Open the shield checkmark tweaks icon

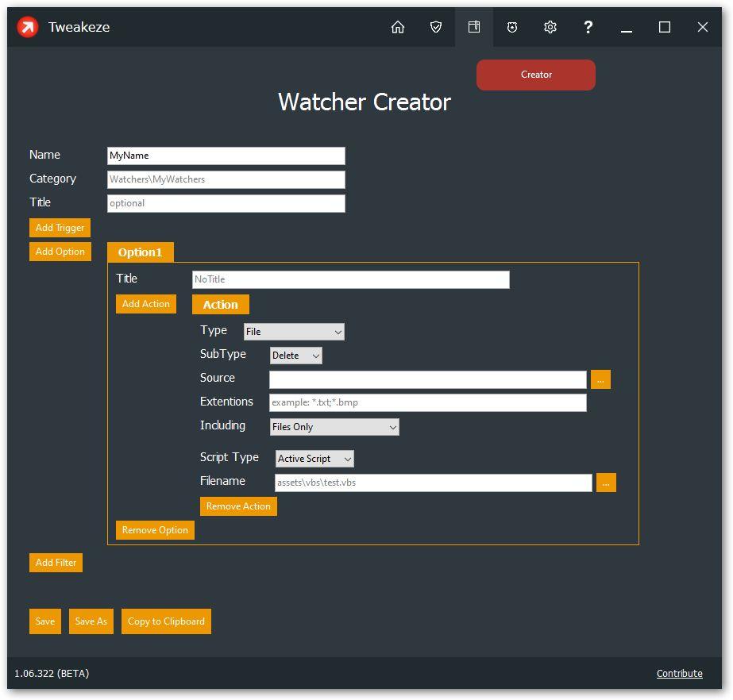click(436, 27)
